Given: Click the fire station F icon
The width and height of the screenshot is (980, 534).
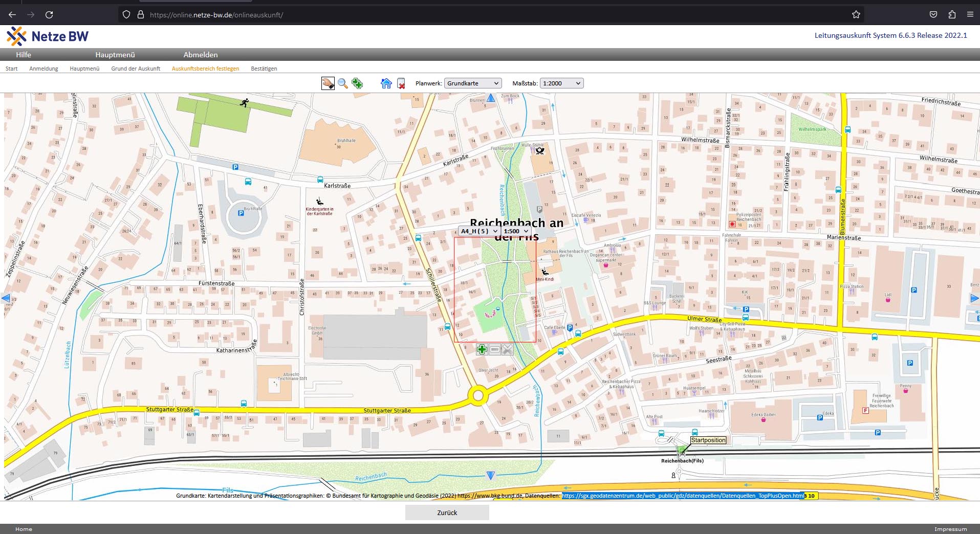Looking at the screenshot, I should click(865, 410).
